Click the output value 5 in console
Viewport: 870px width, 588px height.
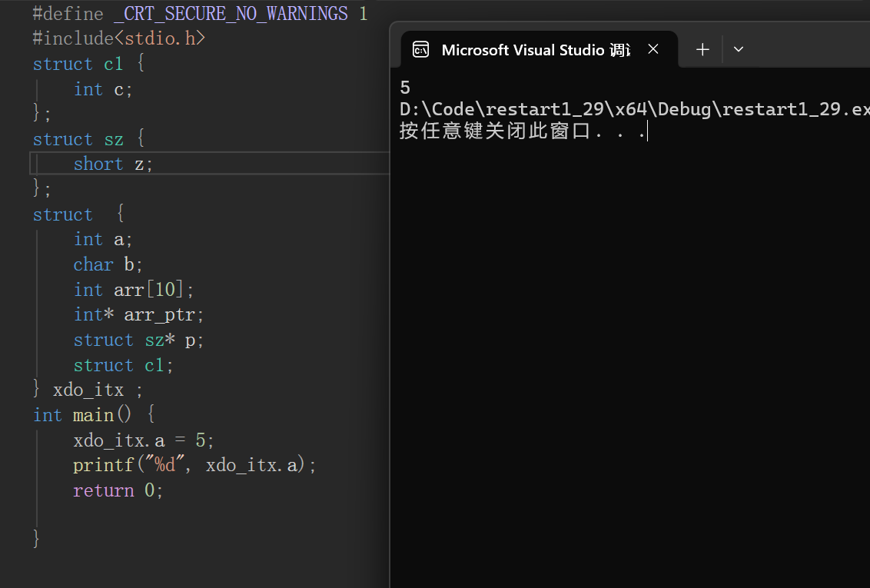(x=405, y=88)
